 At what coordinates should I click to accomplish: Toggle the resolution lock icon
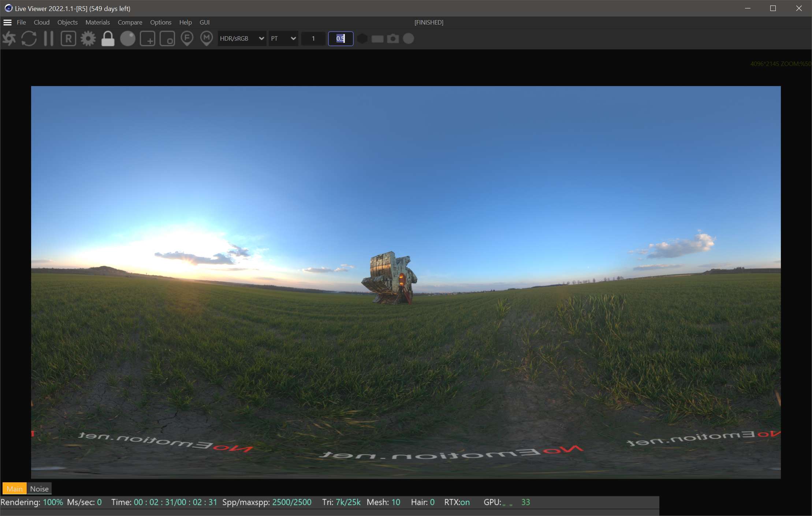point(108,38)
